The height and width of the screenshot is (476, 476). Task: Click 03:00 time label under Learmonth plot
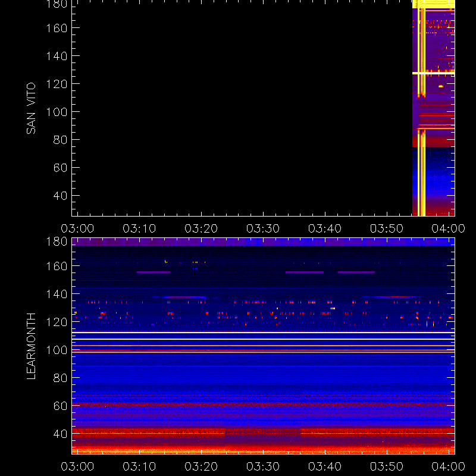(77, 466)
